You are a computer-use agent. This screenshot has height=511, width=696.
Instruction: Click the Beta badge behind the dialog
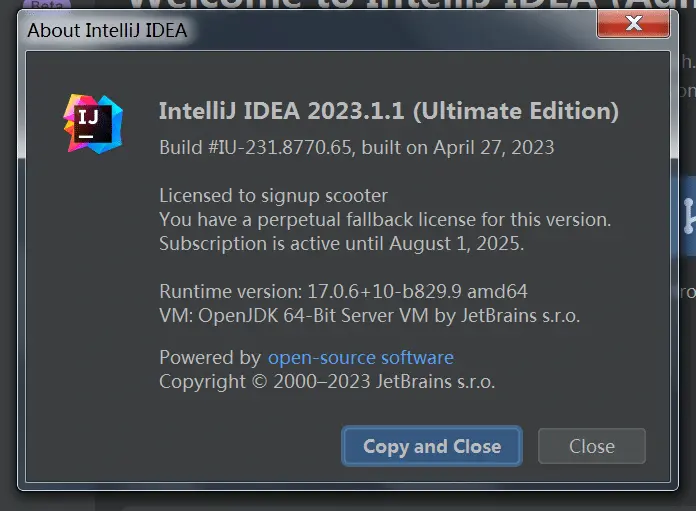pos(44,6)
